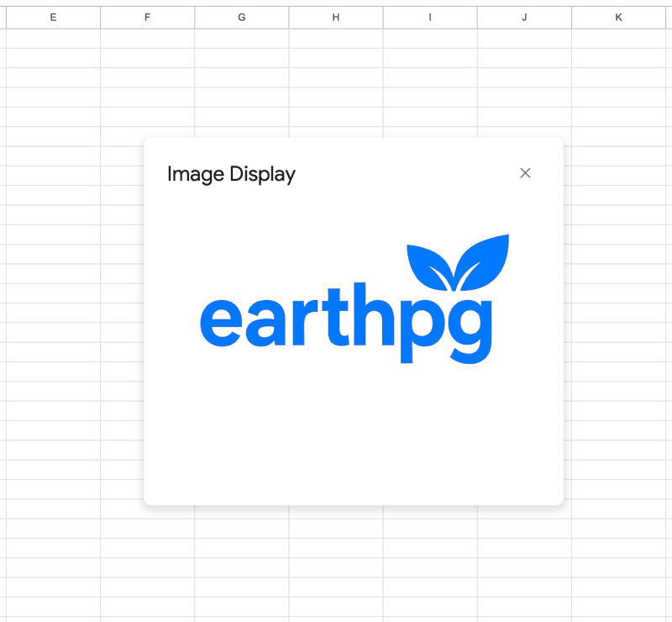
Task: Select column F header
Action: point(148,18)
